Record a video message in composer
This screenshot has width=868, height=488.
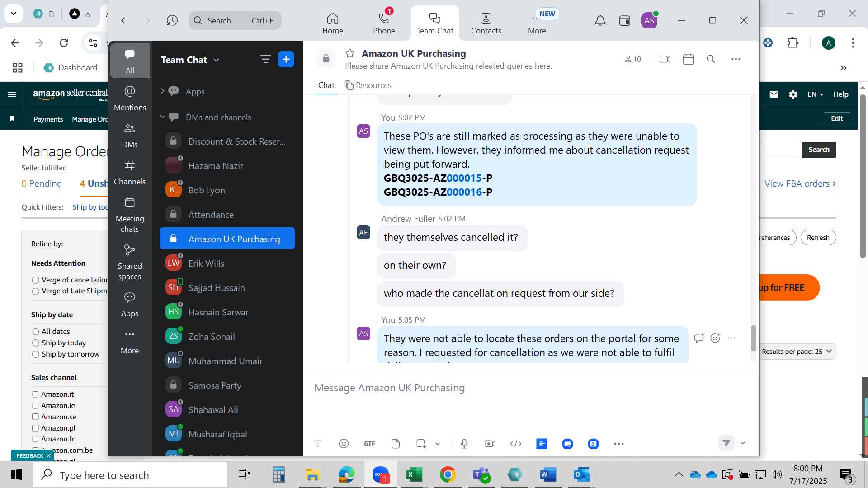coord(490,444)
